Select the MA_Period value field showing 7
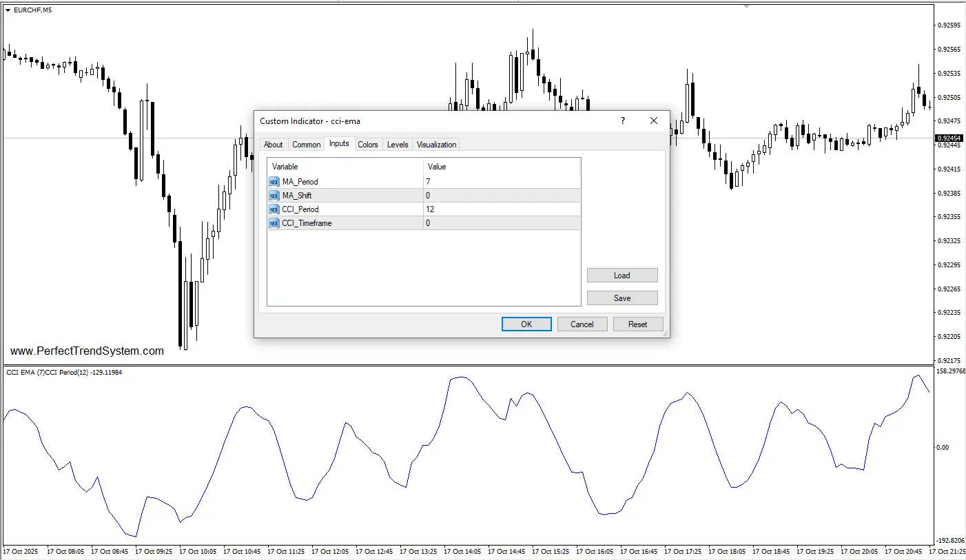966x560 pixels. [x=502, y=182]
